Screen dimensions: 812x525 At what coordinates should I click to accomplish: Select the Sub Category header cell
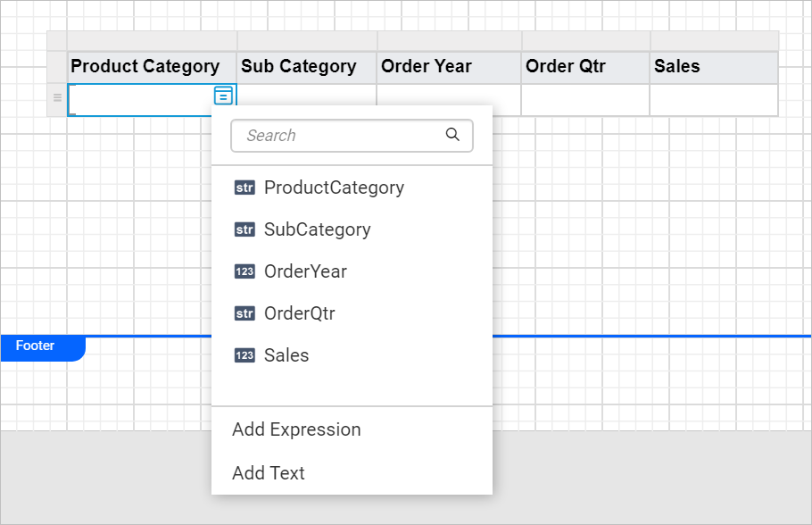click(x=307, y=67)
